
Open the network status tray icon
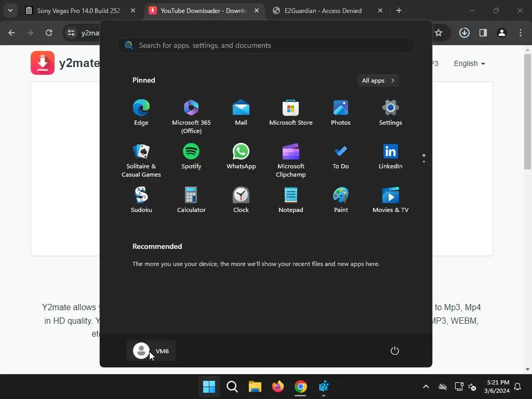(x=459, y=387)
